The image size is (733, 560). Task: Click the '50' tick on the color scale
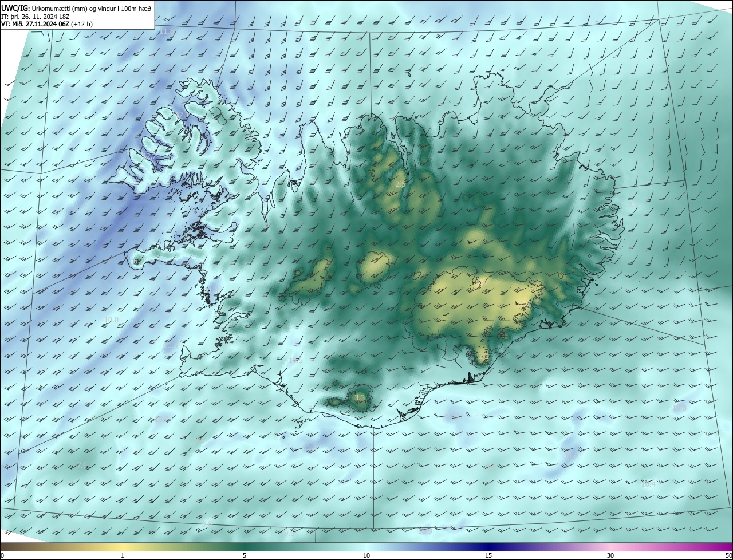tap(728, 555)
